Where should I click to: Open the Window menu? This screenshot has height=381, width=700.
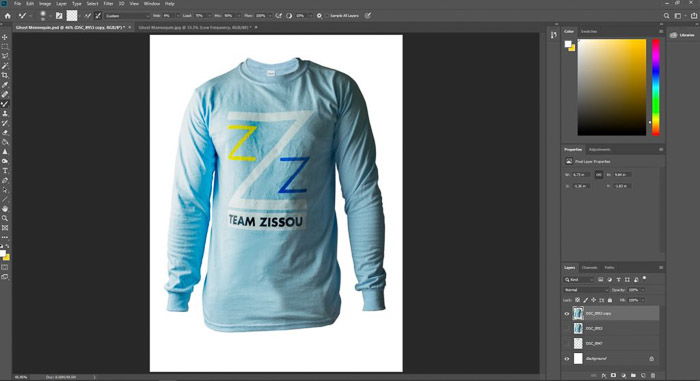(152, 4)
